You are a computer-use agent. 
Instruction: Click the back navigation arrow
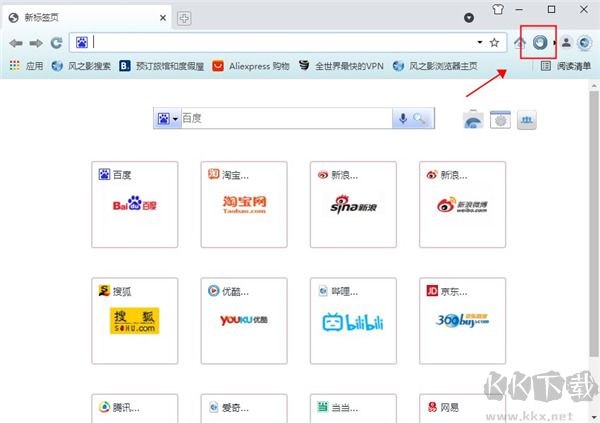(16, 43)
